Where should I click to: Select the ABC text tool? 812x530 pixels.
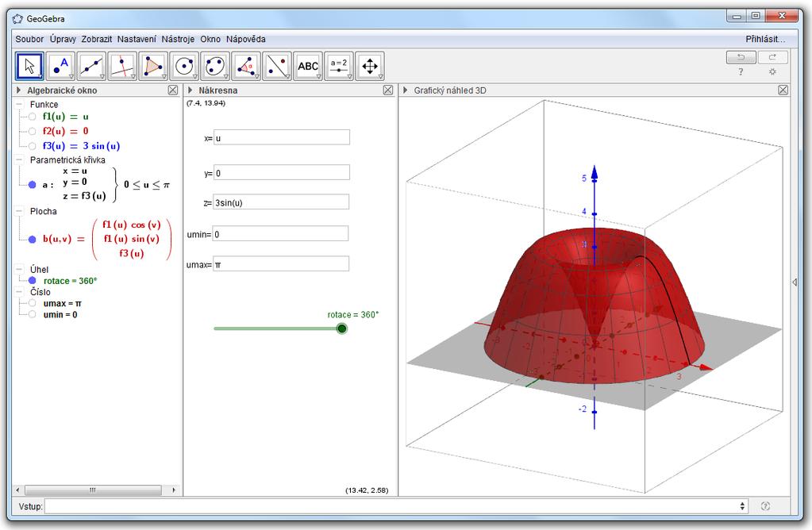308,67
